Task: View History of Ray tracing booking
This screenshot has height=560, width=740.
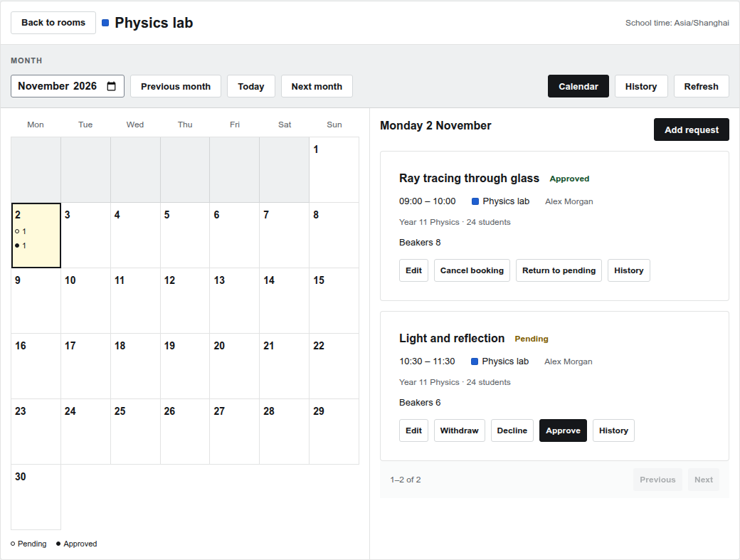Action: coord(628,270)
